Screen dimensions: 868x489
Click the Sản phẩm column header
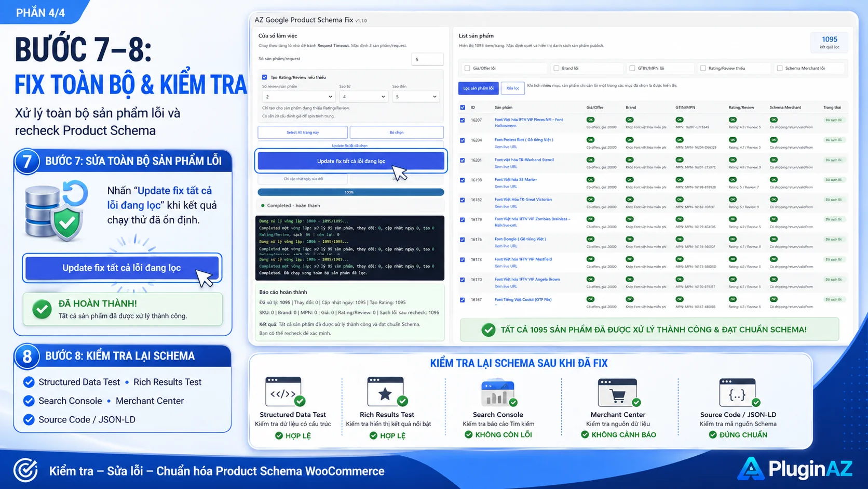pos(504,108)
